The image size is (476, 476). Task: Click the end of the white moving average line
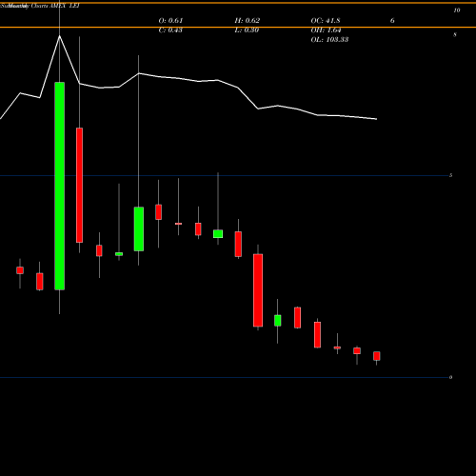377,119
